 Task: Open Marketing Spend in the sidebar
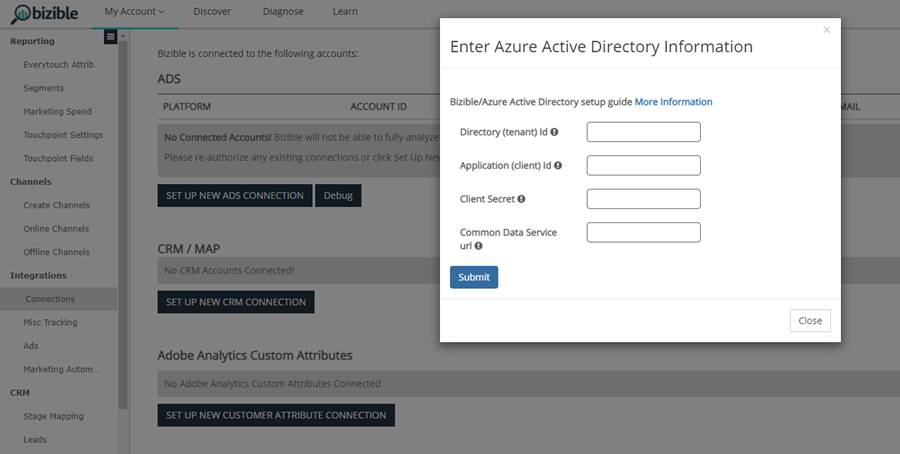(x=57, y=111)
